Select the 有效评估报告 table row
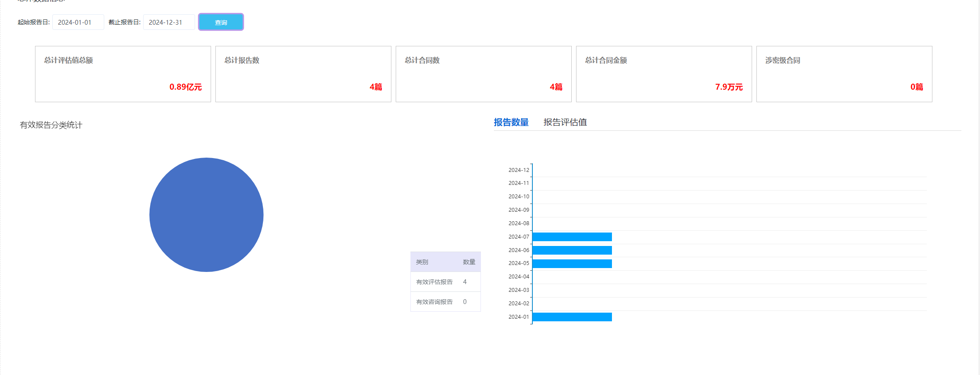This screenshot has width=980, height=375. [x=445, y=282]
